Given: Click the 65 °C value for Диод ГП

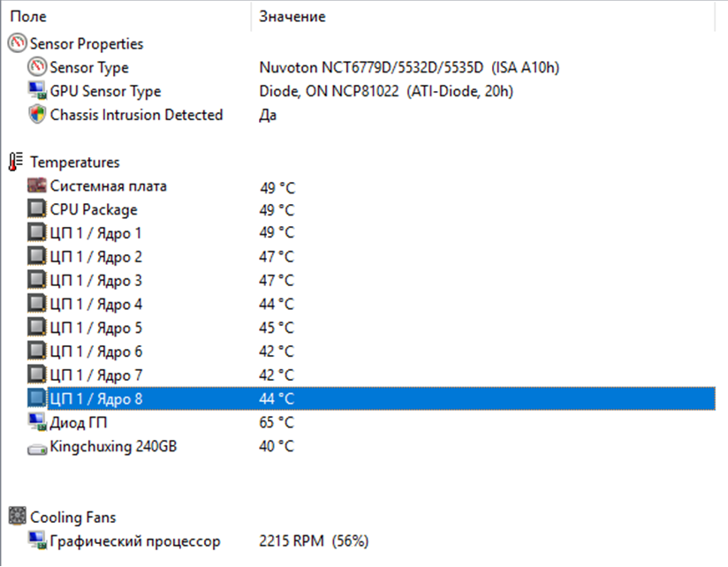Looking at the screenshot, I should coord(277,423).
